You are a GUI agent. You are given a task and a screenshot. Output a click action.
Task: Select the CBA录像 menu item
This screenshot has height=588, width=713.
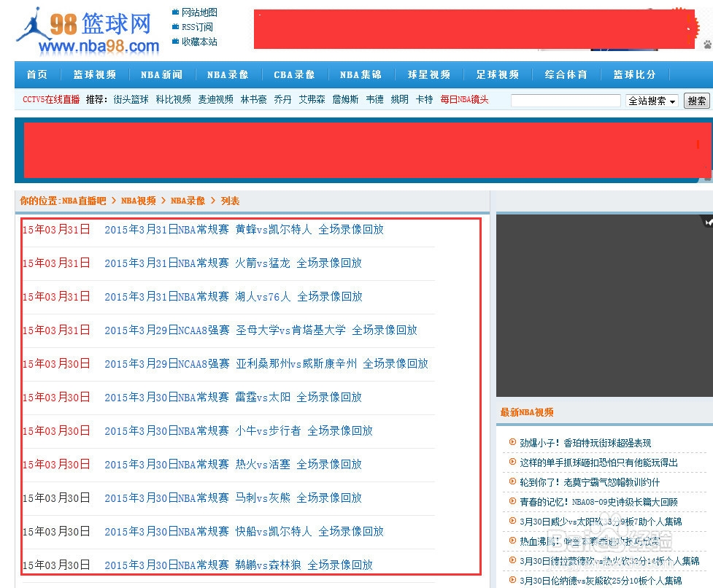294,74
